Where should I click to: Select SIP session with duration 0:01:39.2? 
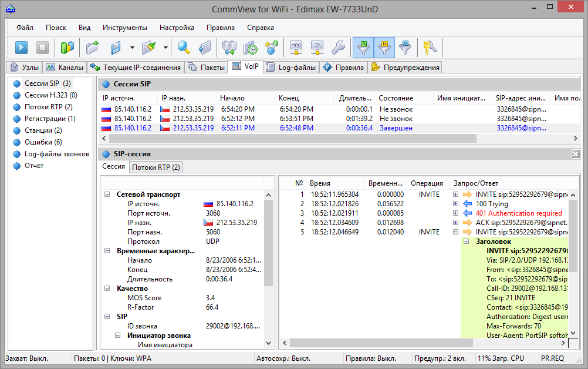point(339,119)
